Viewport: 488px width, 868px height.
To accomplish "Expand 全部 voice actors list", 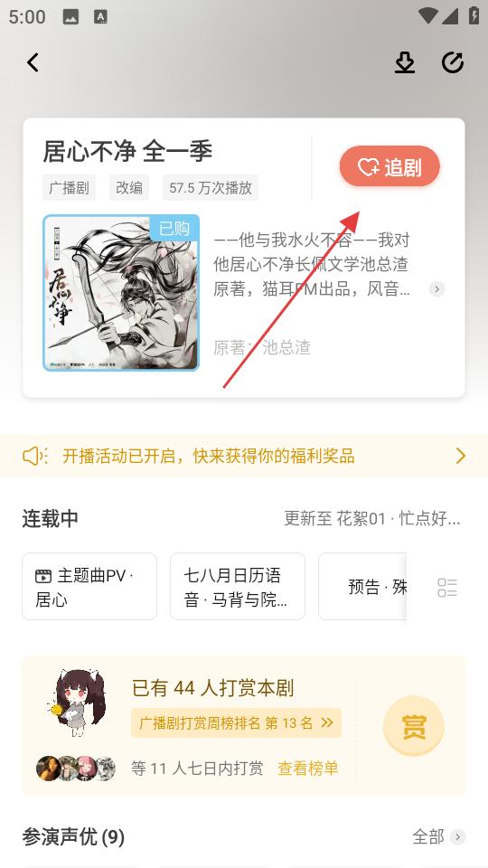I will [439, 836].
